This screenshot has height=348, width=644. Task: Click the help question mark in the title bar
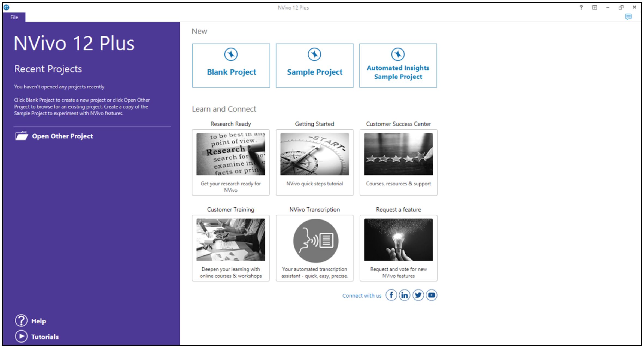coord(581,7)
